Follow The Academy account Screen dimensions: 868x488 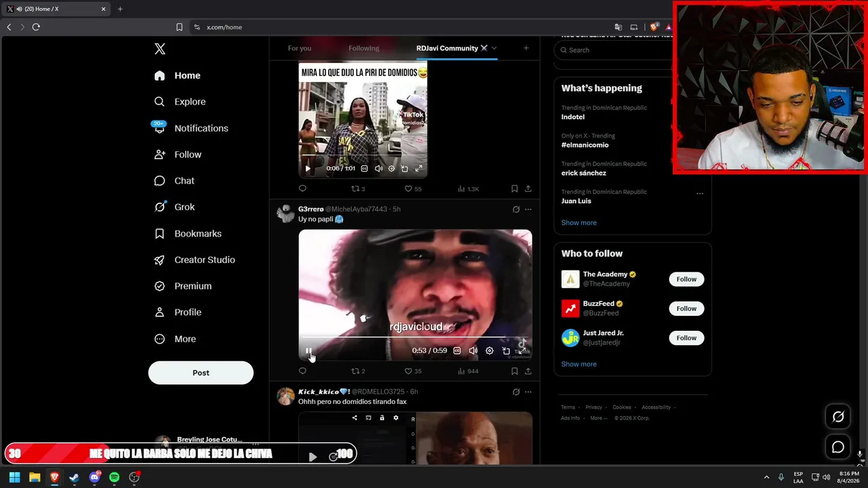click(686, 279)
